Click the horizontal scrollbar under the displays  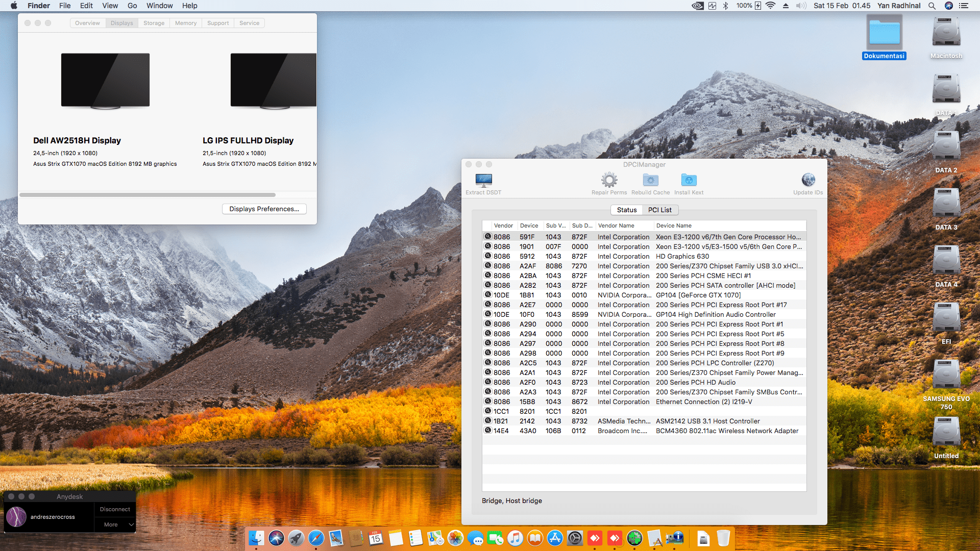pyautogui.click(x=148, y=195)
